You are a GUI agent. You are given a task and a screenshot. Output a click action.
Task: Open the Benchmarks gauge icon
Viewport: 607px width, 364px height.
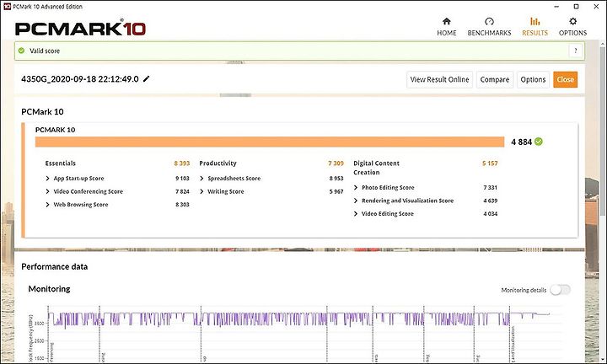[x=489, y=21]
